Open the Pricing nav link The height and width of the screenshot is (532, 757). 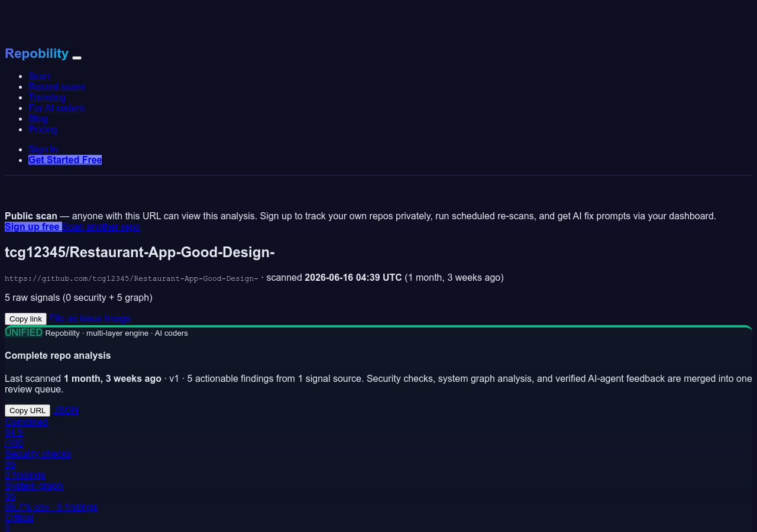point(43,129)
